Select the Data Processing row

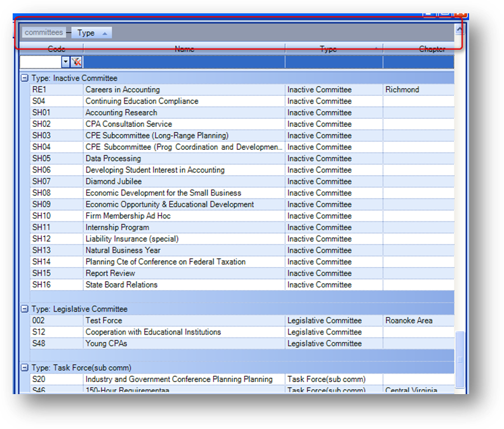click(242, 158)
